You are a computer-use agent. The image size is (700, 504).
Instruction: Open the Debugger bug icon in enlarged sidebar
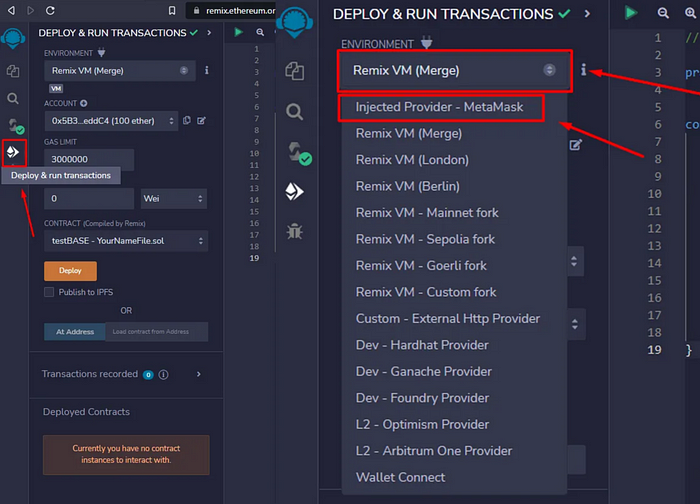[x=295, y=231]
